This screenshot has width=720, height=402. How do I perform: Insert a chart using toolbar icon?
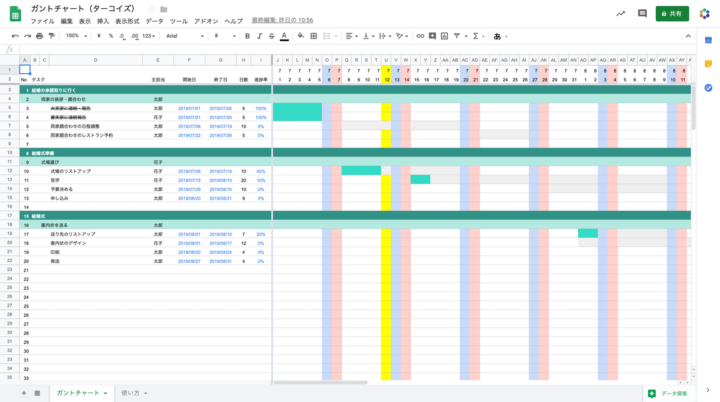[442, 35]
